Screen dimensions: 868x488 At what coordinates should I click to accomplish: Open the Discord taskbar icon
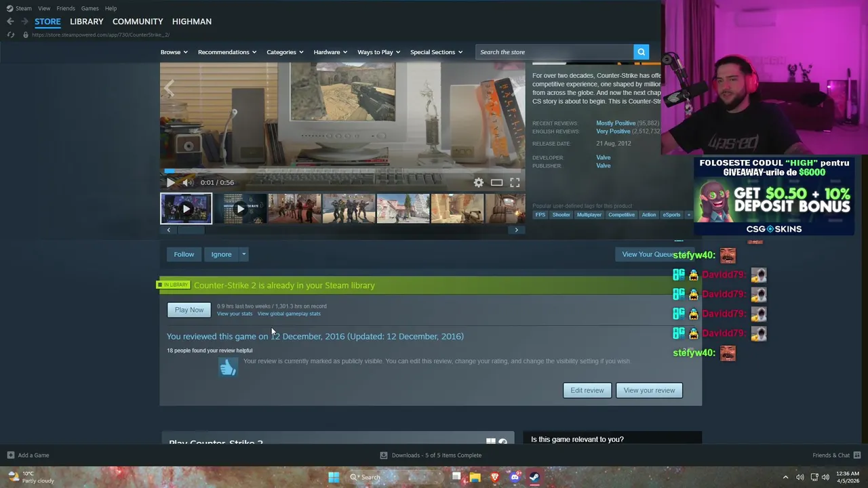515,477
